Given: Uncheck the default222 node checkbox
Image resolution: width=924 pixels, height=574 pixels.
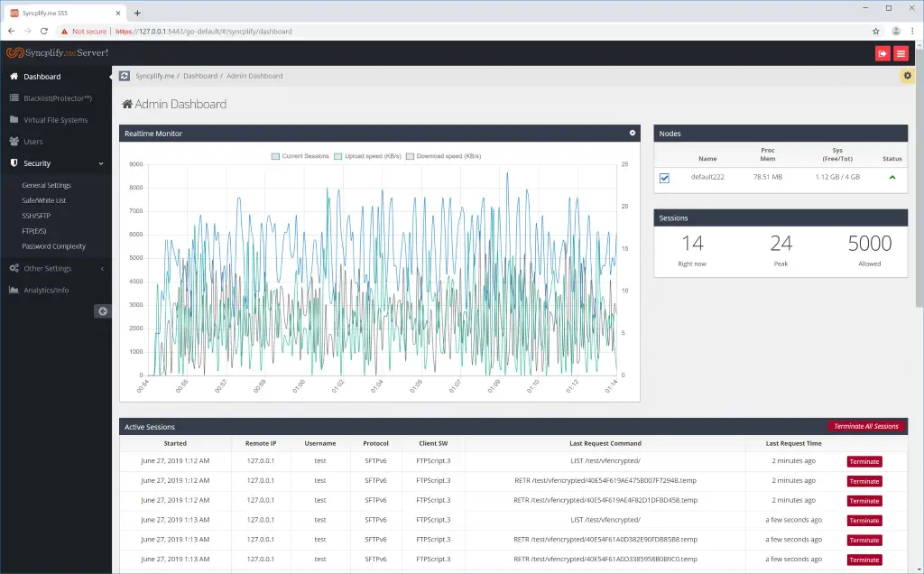Looking at the screenshot, I should coord(664,178).
